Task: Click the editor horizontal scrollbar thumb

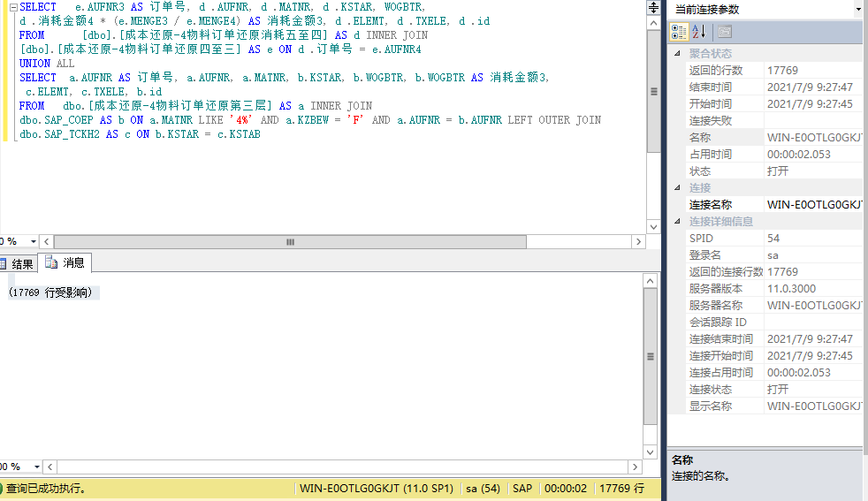Action: 290,242
